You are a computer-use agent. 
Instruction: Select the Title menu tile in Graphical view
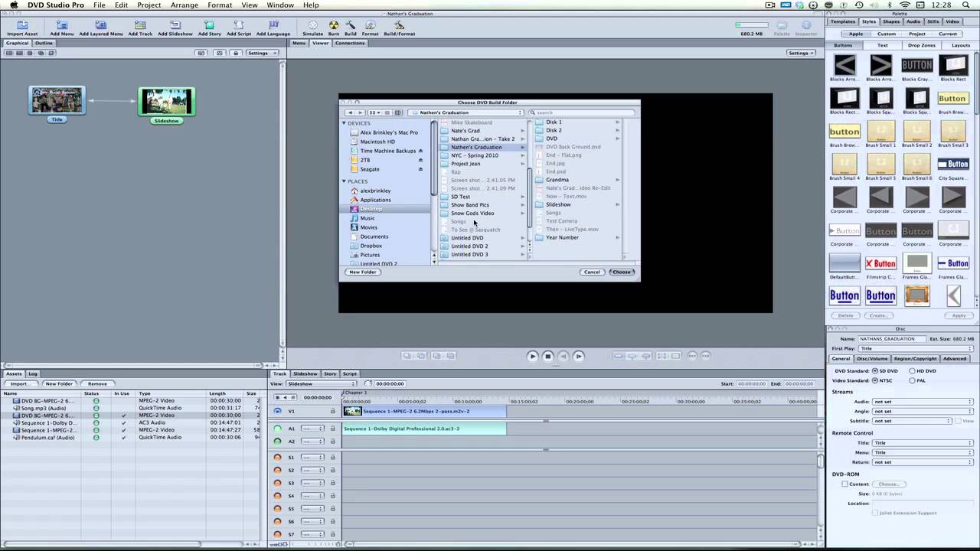coord(57,101)
